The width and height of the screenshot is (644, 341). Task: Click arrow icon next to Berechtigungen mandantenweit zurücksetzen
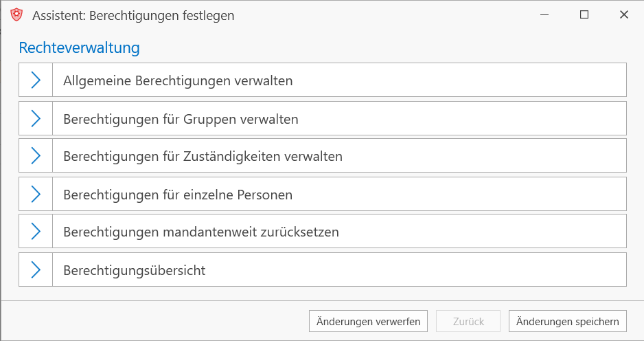click(x=36, y=231)
